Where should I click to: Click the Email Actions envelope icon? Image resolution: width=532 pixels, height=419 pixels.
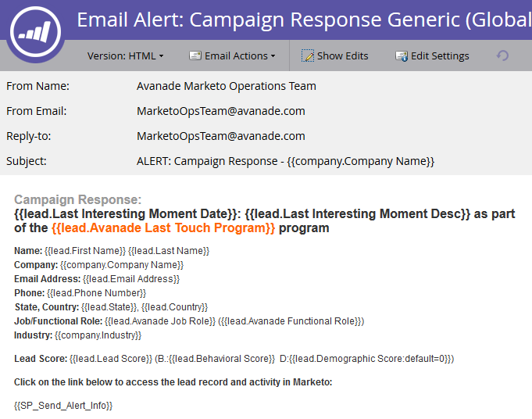click(x=195, y=56)
